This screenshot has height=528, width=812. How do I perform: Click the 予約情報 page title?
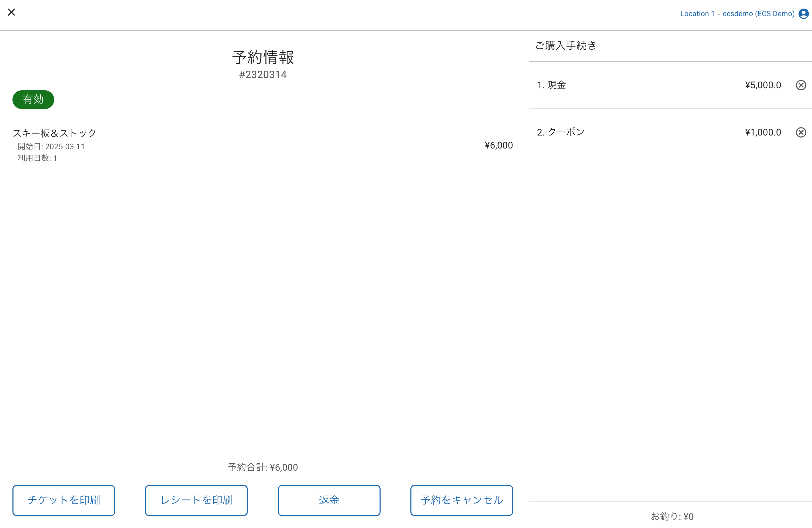pyautogui.click(x=263, y=57)
